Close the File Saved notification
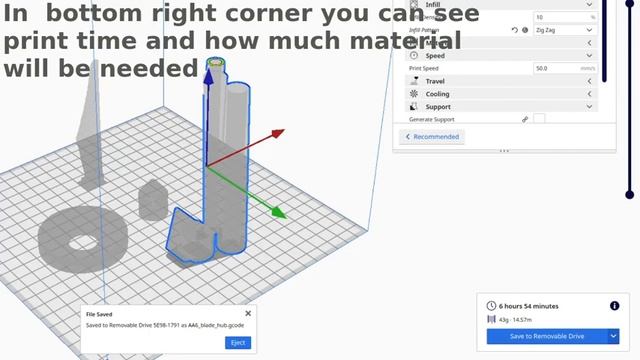Viewport: 640px width, 360px height. pyautogui.click(x=248, y=313)
